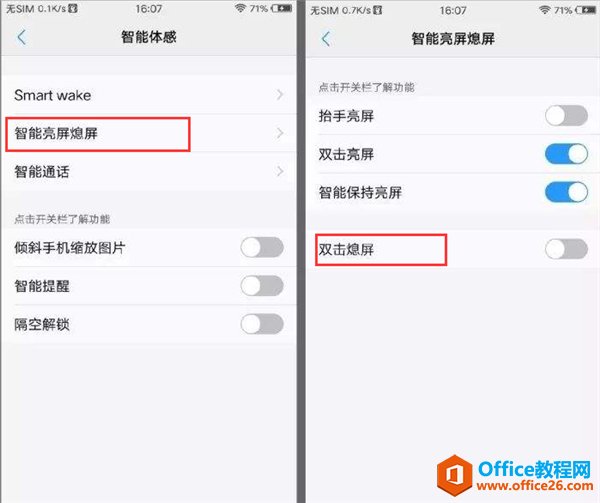600x503 pixels.
Task: Tap Wi-Fi icon in right status bar
Action: (x=544, y=10)
